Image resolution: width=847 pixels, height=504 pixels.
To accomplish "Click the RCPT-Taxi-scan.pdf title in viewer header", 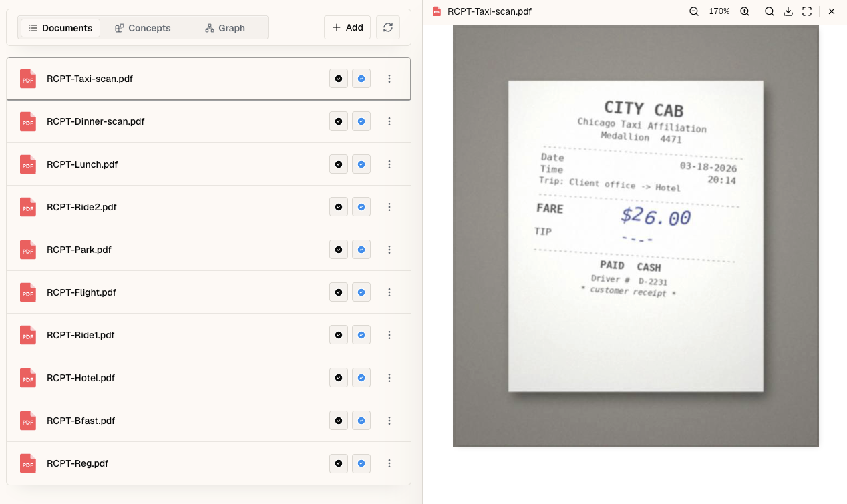I will 490,11.
